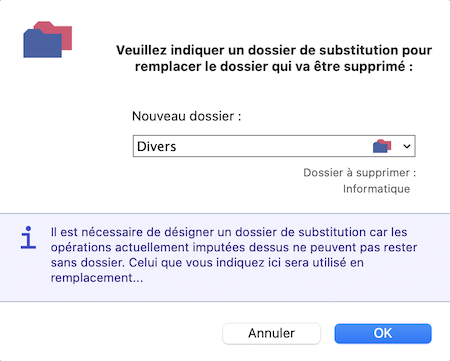The height and width of the screenshot is (361, 450).
Task: Click the large blue folder icon
Action: 42,43
